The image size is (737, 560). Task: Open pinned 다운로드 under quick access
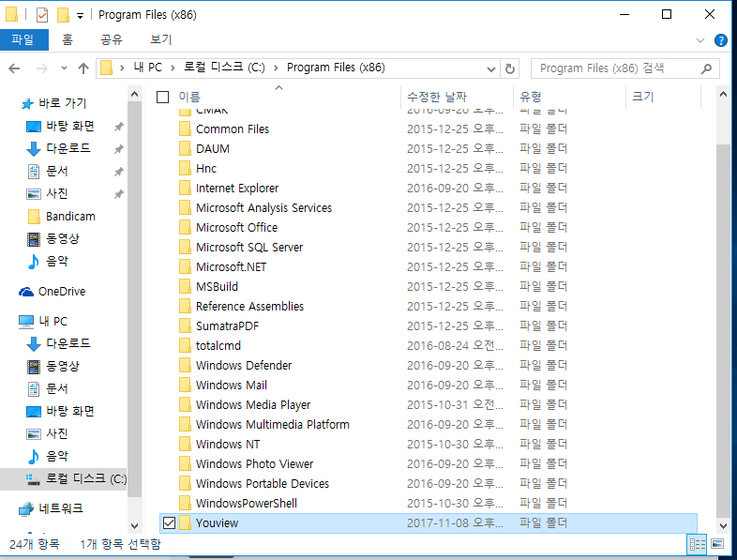click(x=68, y=148)
